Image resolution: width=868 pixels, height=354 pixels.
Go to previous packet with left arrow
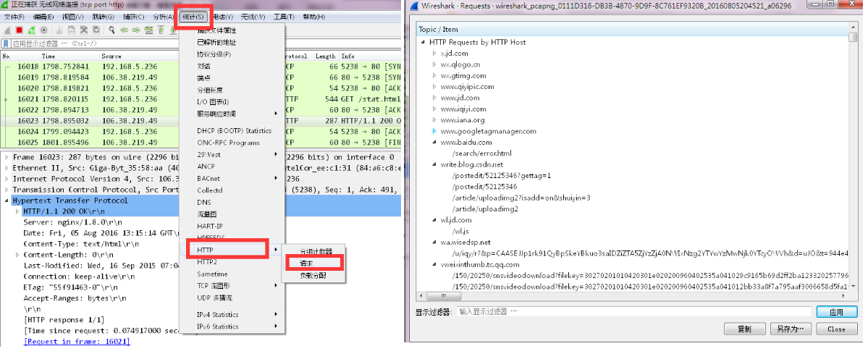124,30
